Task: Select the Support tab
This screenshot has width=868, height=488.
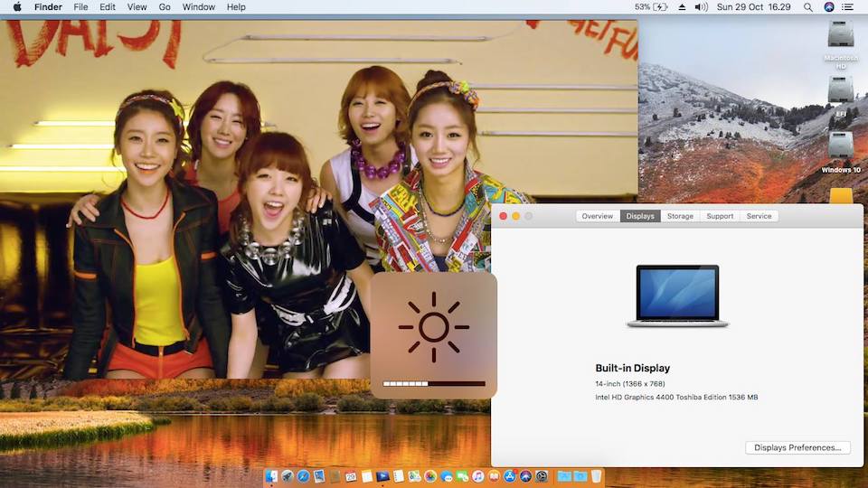Action: click(x=720, y=216)
